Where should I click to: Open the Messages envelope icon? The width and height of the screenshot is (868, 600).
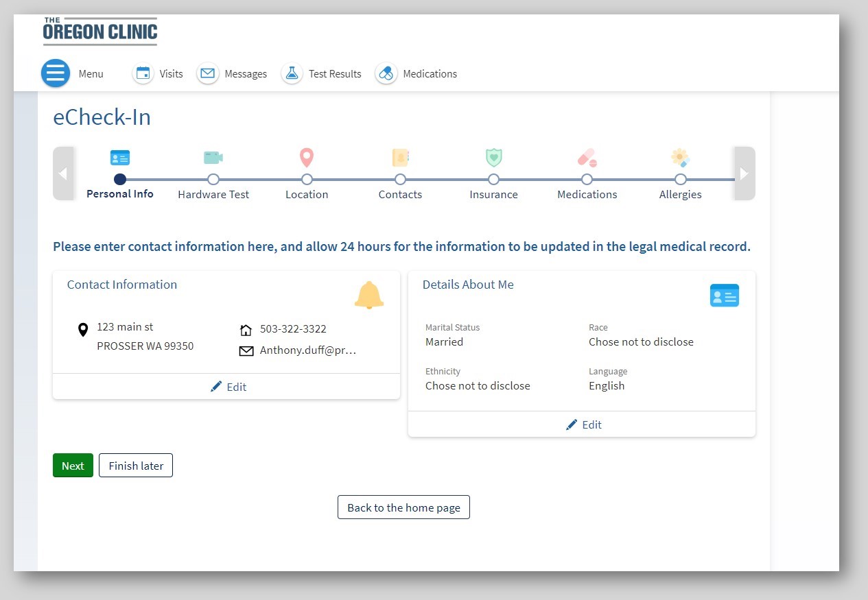(x=207, y=73)
